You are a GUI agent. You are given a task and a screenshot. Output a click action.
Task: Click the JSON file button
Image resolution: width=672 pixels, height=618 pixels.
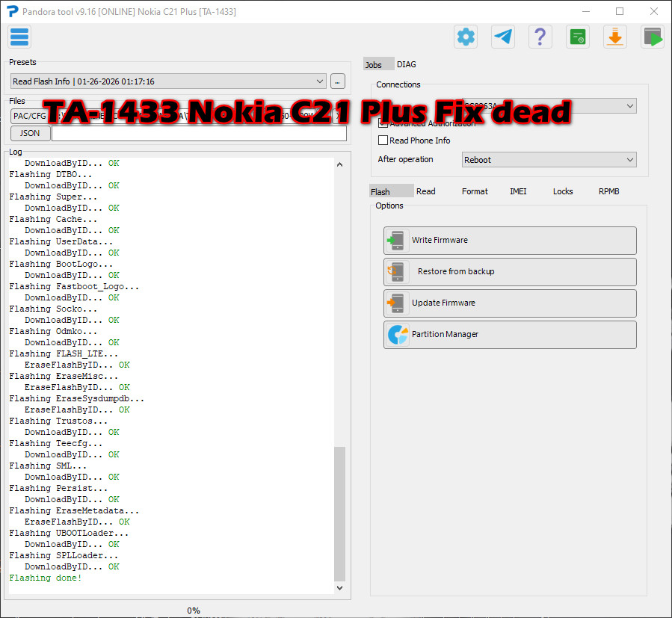coord(30,133)
